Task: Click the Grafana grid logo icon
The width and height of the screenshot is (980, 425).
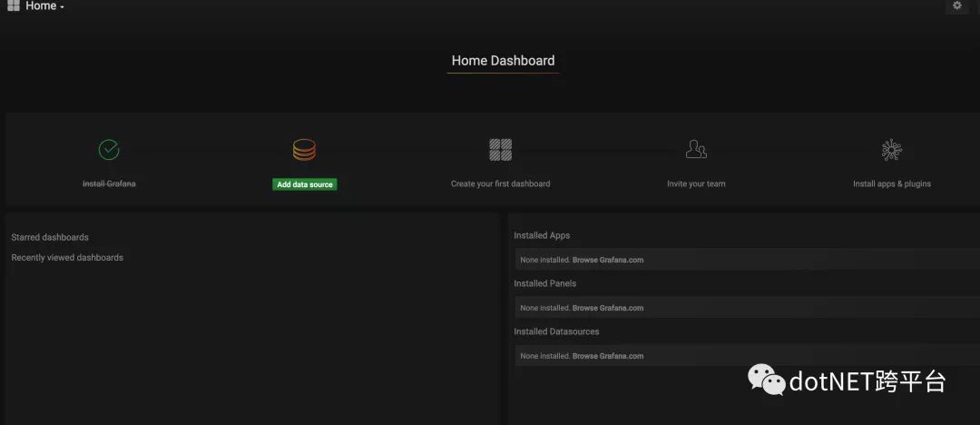Action: pyautogui.click(x=13, y=5)
